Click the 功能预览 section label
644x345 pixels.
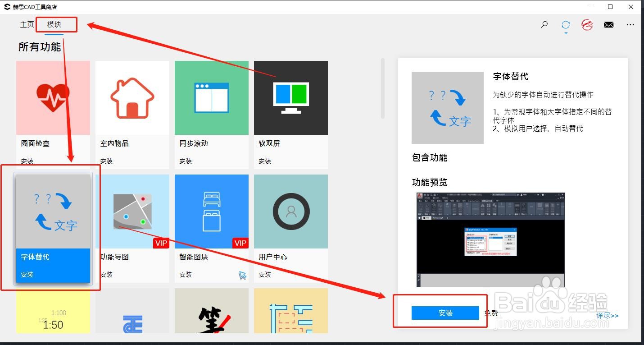(x=430, y=183)
